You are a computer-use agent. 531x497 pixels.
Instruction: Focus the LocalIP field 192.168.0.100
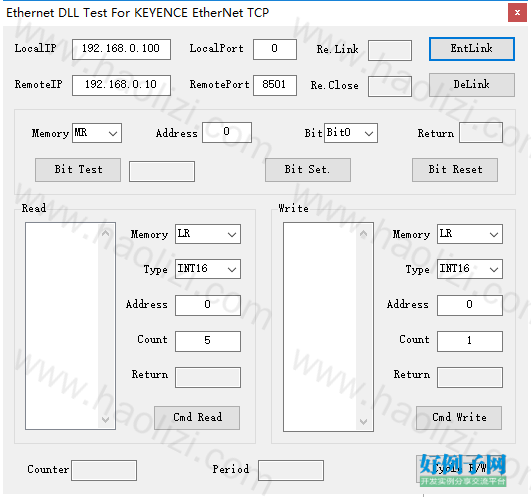point(121,49)
